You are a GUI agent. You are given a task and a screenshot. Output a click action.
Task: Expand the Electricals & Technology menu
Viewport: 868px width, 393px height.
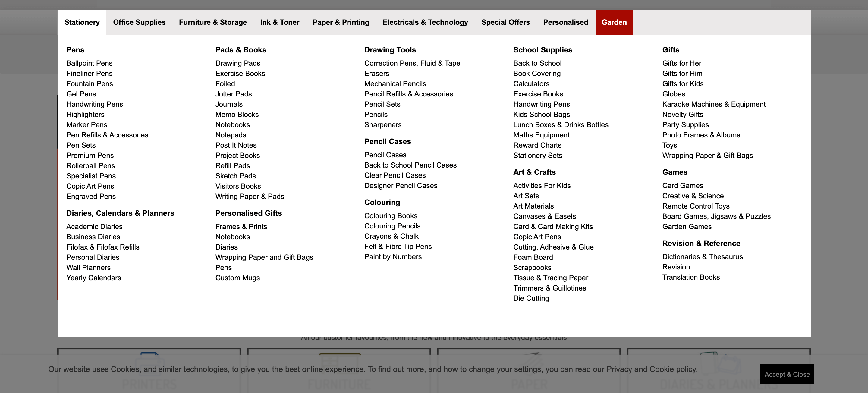coord(426,22)
